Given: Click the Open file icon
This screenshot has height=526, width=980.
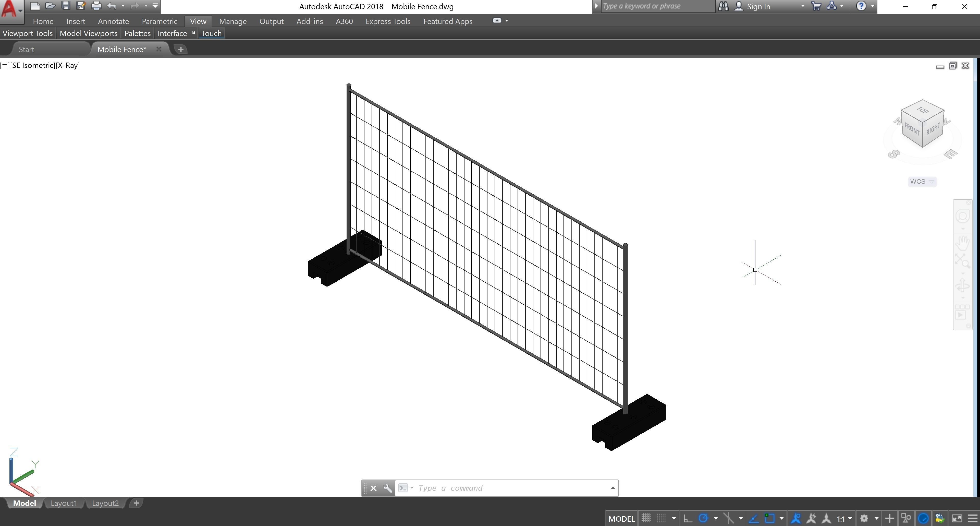Looking at the screenshot, I should (x=50, y=6).
